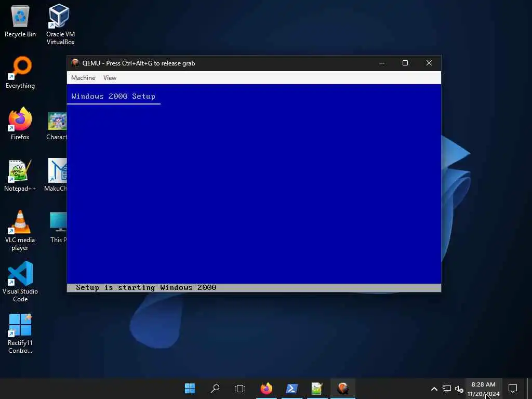Select the partially hidden Charact desktop icon
This screenshot has height=399, width=532.
pos(57,126)
